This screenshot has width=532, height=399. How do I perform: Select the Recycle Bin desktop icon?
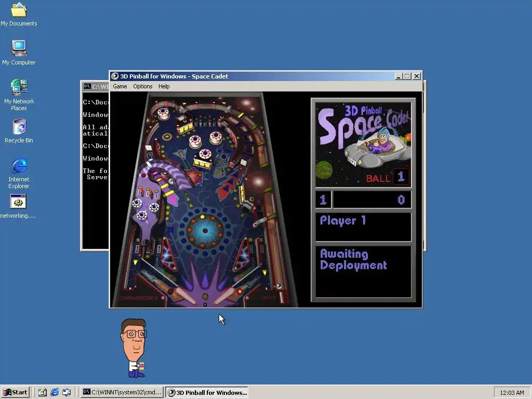click(19, 130)
